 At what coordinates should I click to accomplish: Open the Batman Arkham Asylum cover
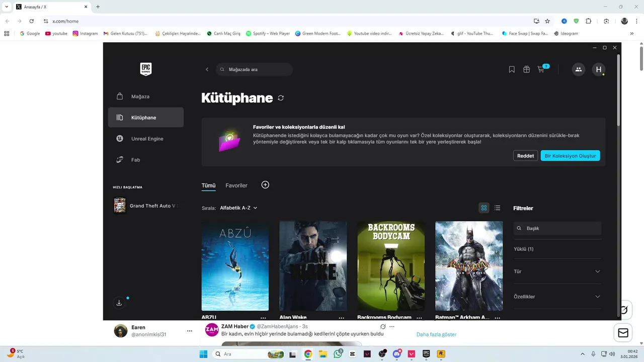(x=469, y=266)
